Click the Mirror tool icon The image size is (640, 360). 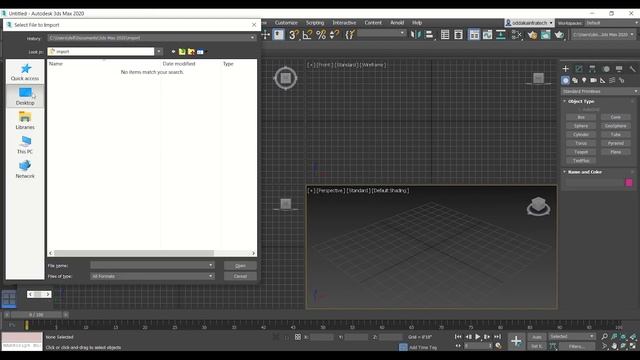[x=416, y=35]
